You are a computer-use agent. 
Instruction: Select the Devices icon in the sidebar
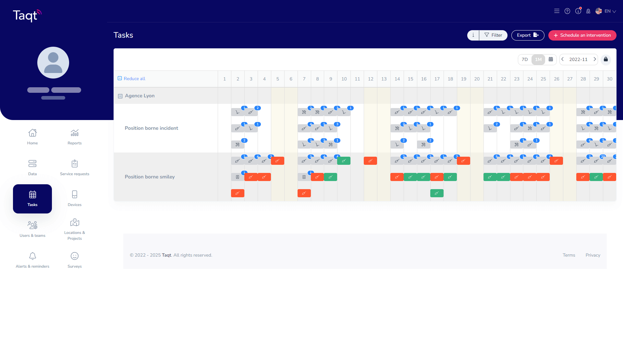click(x=74, y=198)
